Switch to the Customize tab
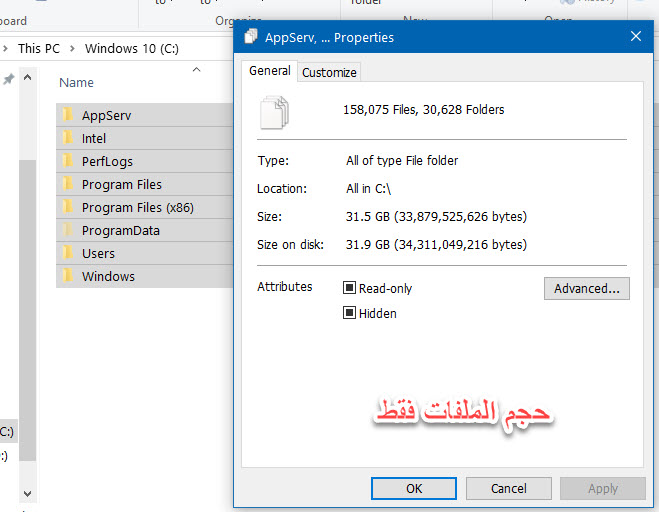This screenshot has height=512, width=659. pyautogui.click(x=329, y=72)
